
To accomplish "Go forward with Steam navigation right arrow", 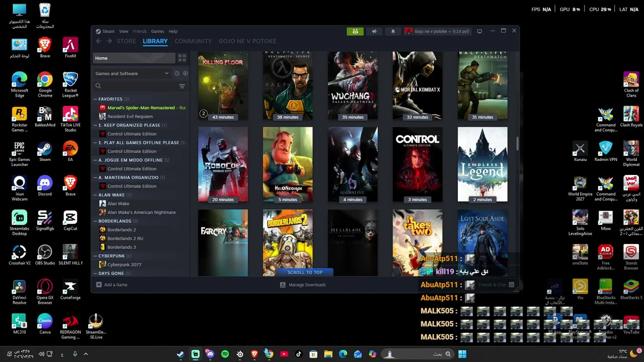I will point(109,41).
